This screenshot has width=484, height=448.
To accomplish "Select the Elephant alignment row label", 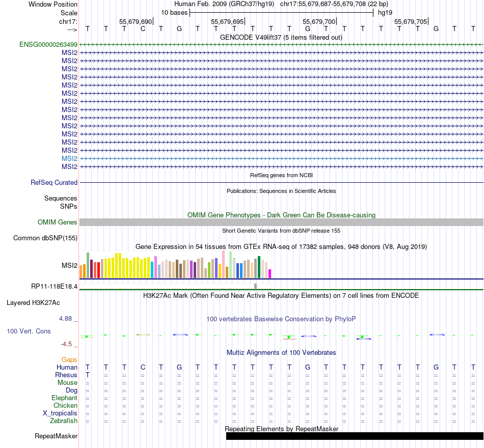I will [64, 398].
